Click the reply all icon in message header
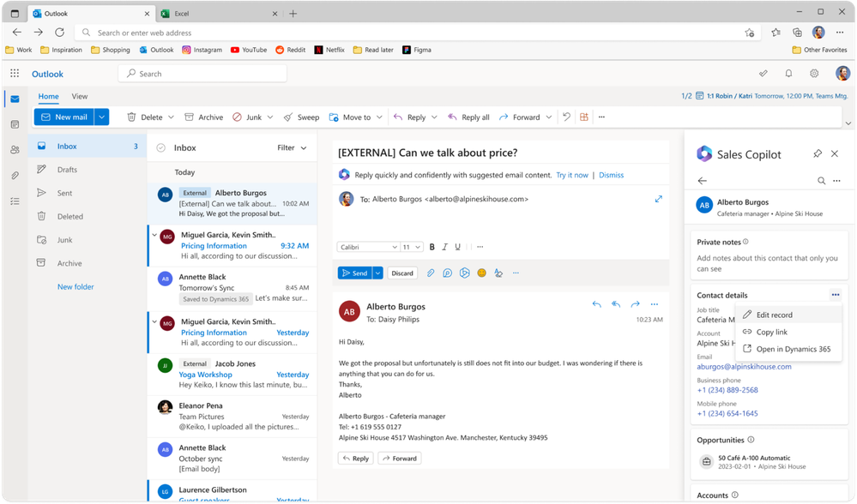857x504 pixels. tap(615, 304)
